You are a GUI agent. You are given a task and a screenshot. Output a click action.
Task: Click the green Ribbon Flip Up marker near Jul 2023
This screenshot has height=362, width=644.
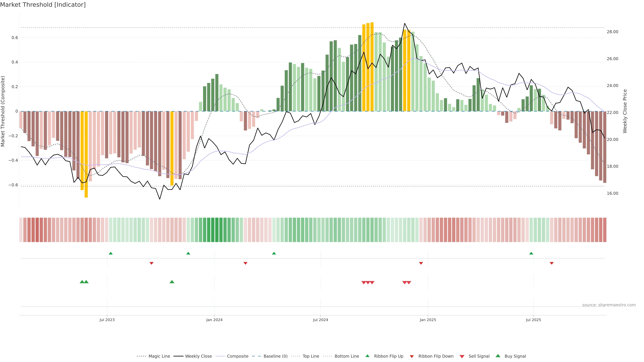111,253
